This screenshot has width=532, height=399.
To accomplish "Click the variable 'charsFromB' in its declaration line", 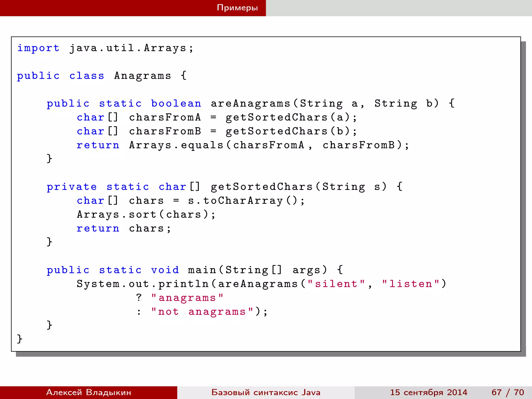I will [x=165, y=131].
